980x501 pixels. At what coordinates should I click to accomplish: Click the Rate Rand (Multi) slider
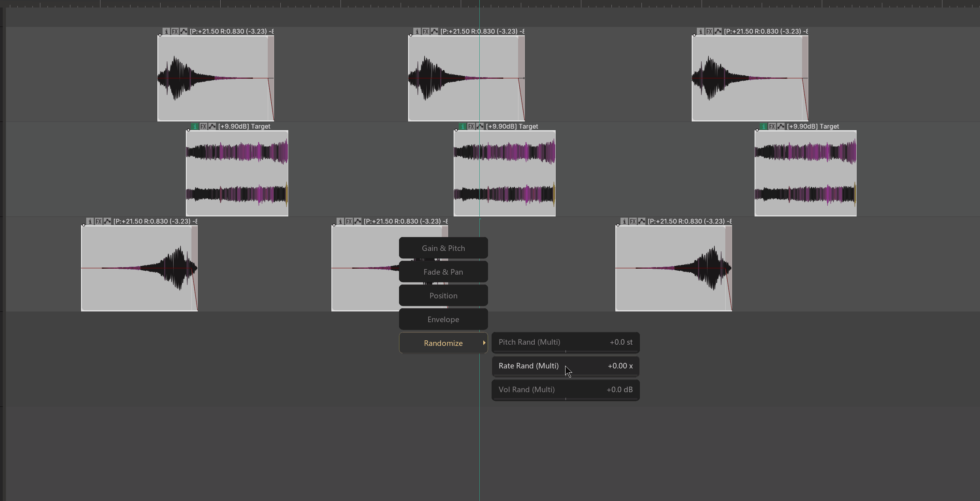pos(566,366)
